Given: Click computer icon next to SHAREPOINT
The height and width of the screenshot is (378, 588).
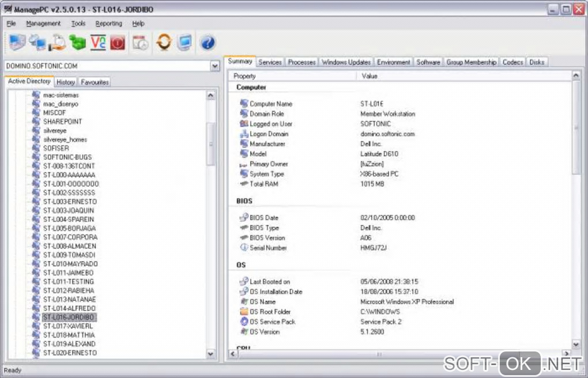Looking at the screenshot, I should [x=36, y=121].
